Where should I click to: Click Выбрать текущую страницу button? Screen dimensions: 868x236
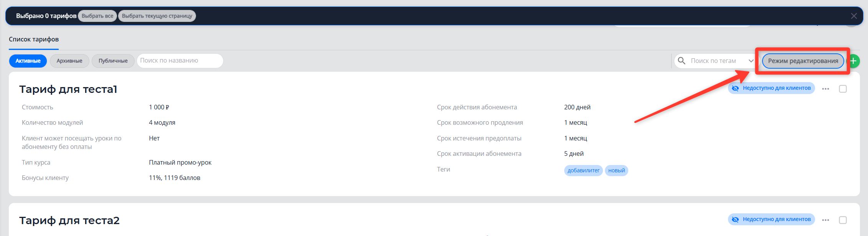(157, 16)
